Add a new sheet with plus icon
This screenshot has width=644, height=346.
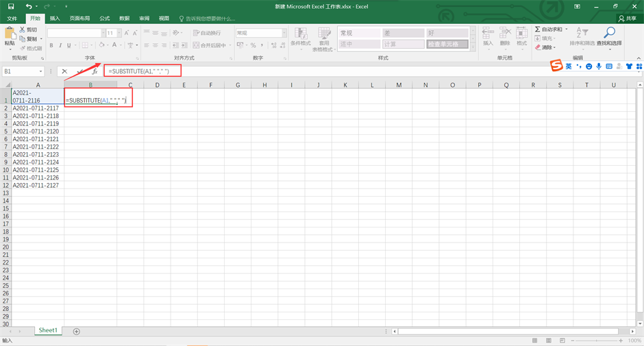(76, 332)
